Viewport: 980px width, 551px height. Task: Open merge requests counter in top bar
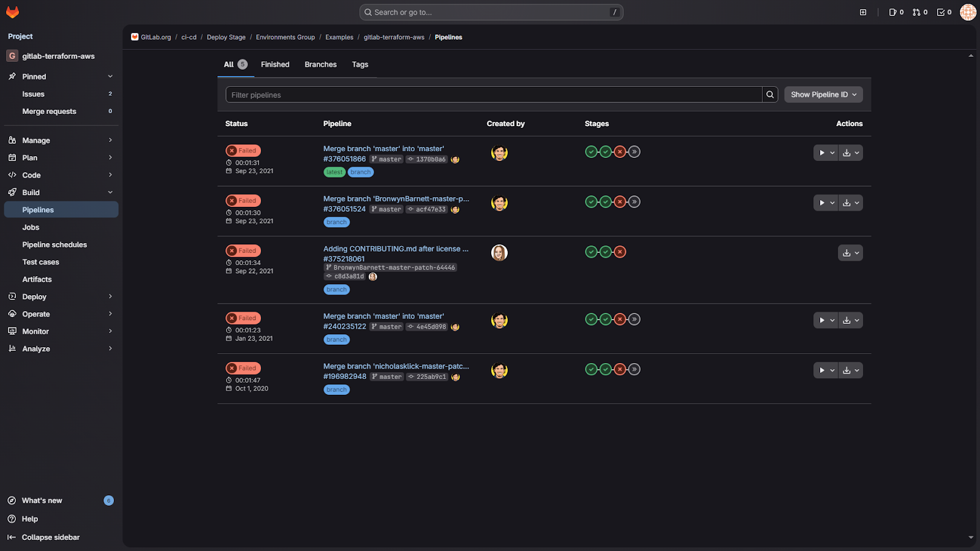[x=920, y=12]
